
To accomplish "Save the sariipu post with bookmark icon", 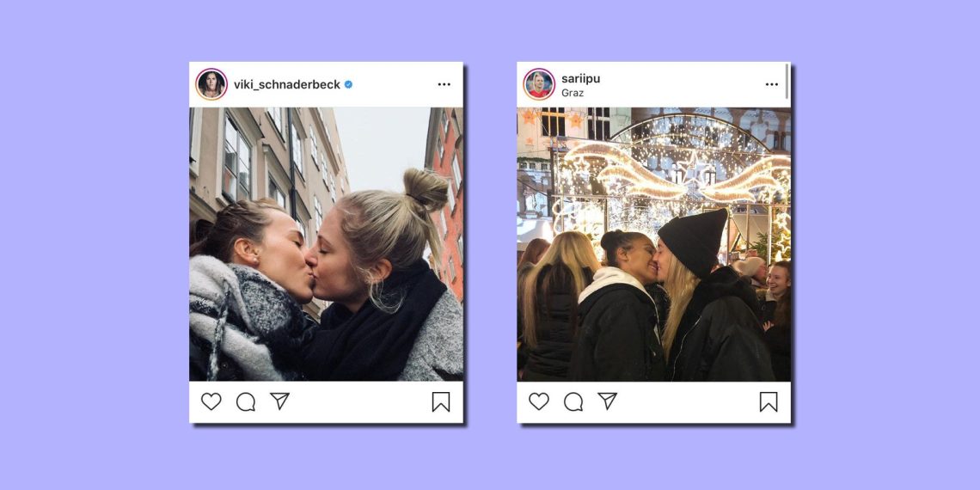I will click(x=769, y=401).
